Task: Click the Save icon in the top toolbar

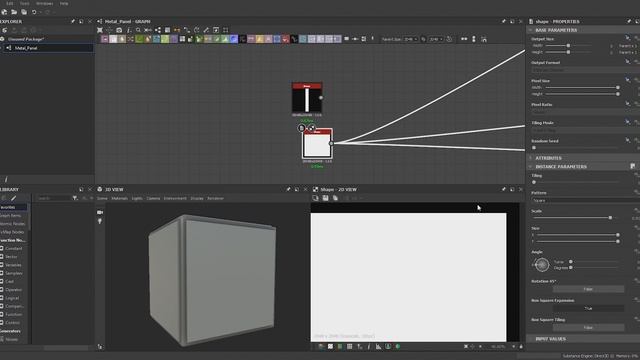Action: pyautogui.click(x=24, y=12)
